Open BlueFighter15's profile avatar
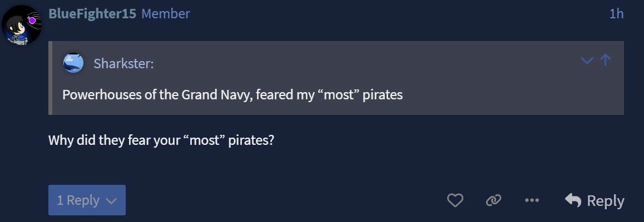644x222 pixels. coord(22,25)
